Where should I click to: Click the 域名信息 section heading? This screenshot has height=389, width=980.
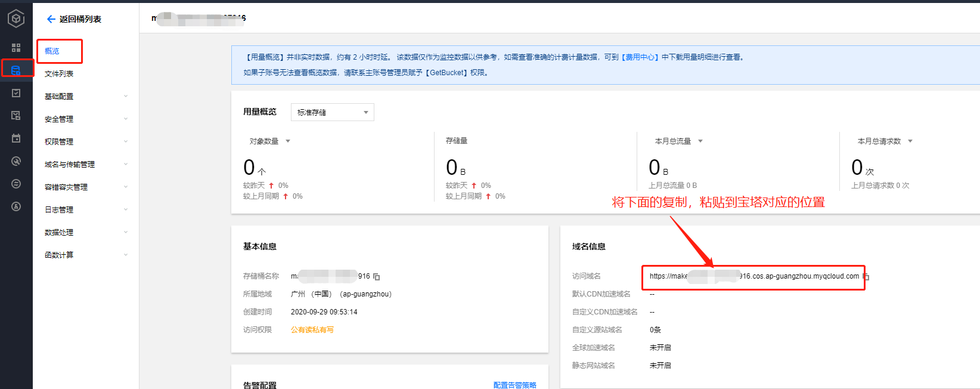pos(589,246)
